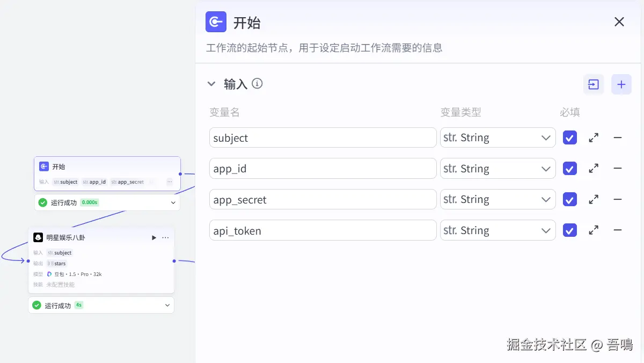Expand the subject row's editor icon
Screen dimensions: 644x363
[x=594, y=138]
